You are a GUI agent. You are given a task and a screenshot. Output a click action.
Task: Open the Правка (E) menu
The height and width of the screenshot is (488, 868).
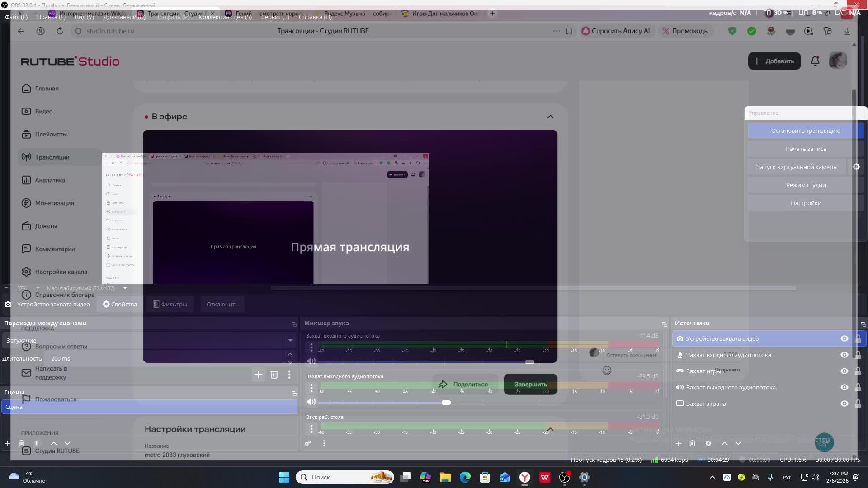(51, 17)
